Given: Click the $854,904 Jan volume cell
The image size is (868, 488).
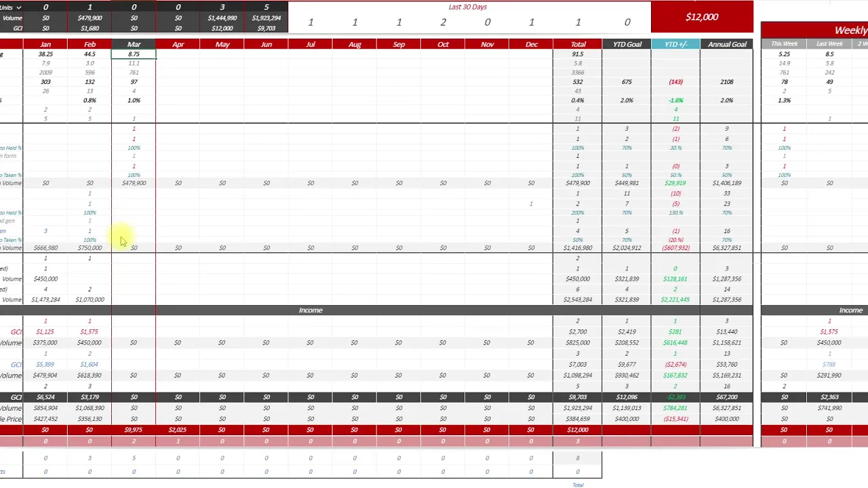Looking at the screenshot, I should tap(45, 408).
